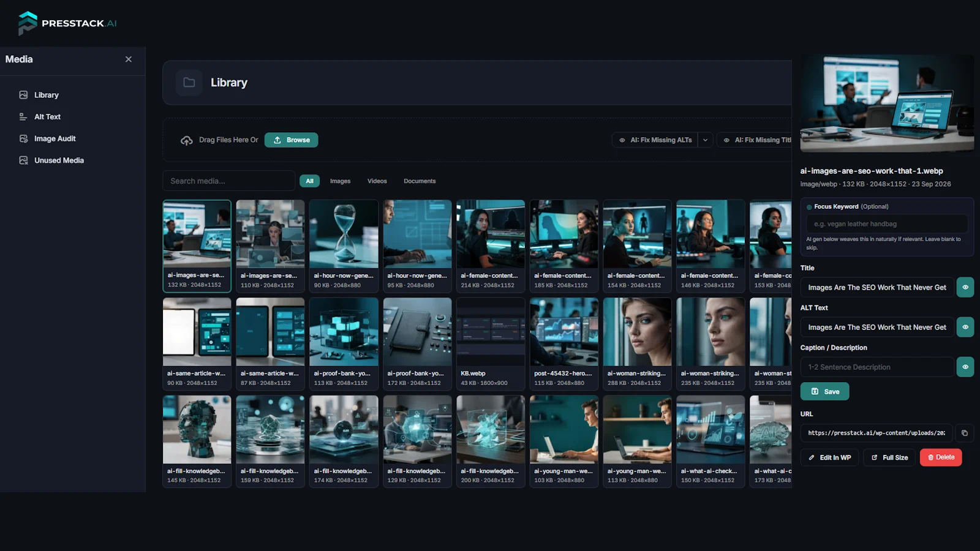Open Library in Media sidebar
Screen dimensions: 980x551
[47, 95]
